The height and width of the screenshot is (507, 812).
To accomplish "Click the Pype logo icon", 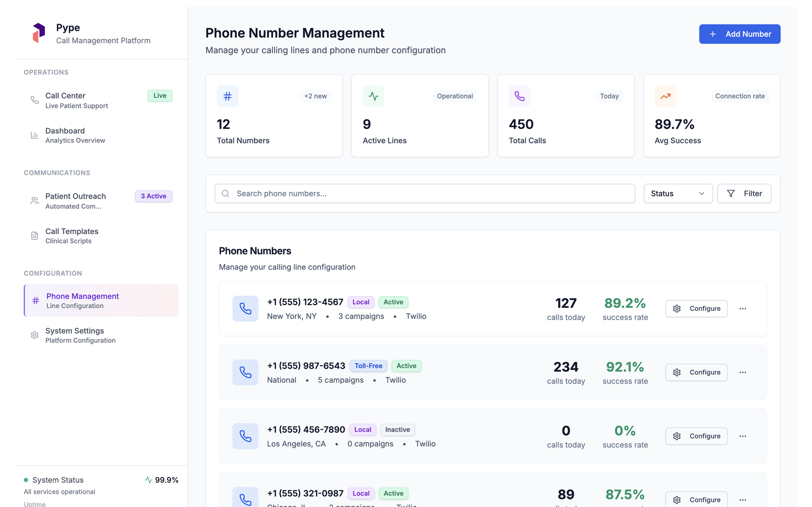I will (39, 33).
